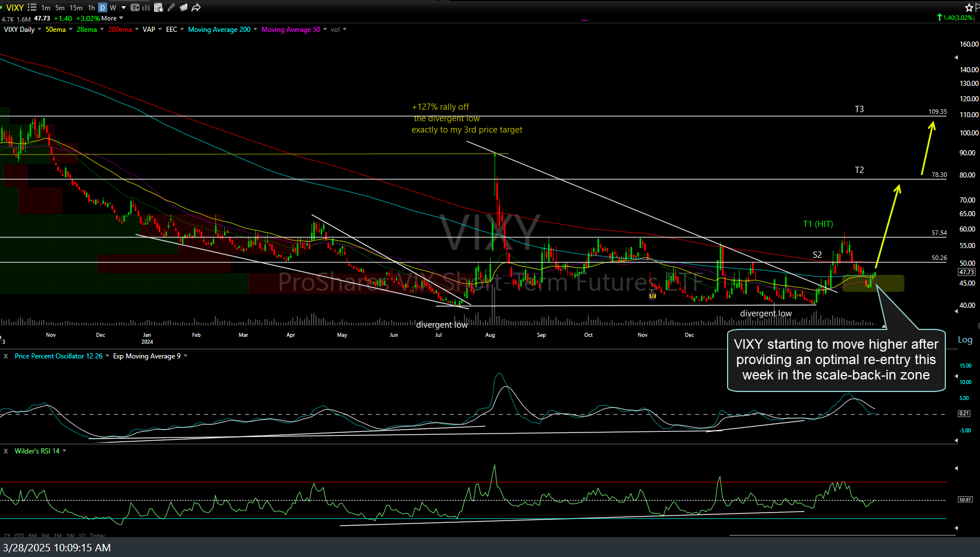Click the Price Percent Oscillator 12 26 label
This screenshot has width=980, height=557.
click(59, 356)
